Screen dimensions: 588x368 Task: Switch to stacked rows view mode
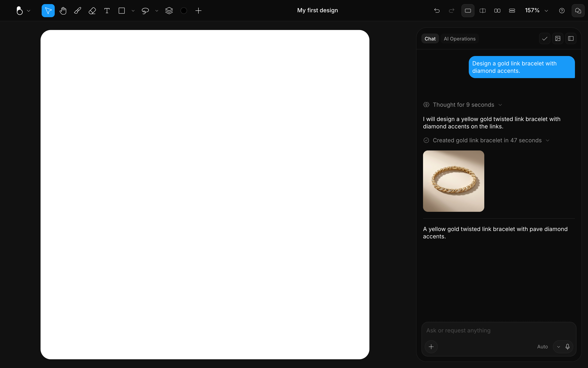[512, 11]
